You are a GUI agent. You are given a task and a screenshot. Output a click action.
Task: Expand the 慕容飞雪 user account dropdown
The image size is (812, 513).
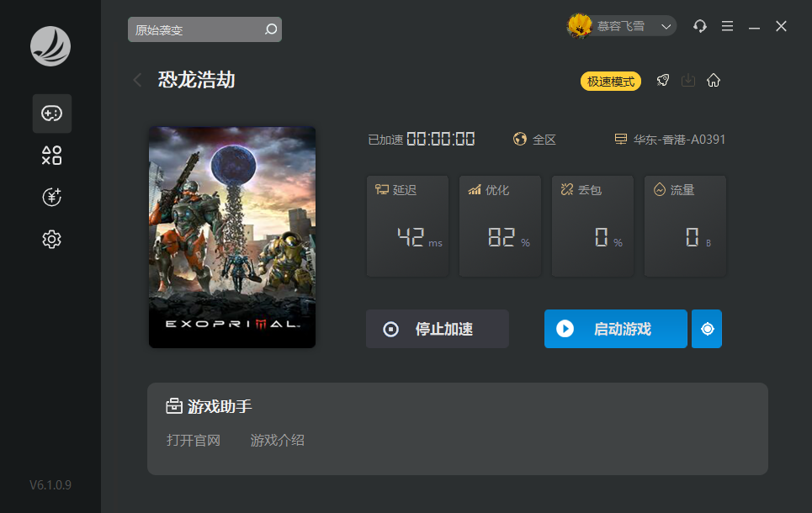point(623,27)
